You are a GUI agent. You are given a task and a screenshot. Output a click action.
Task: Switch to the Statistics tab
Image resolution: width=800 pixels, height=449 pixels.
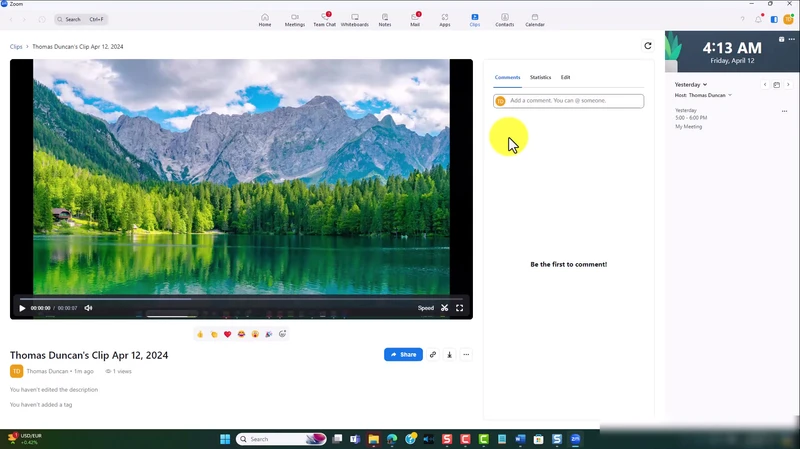[x=540, y=78]
